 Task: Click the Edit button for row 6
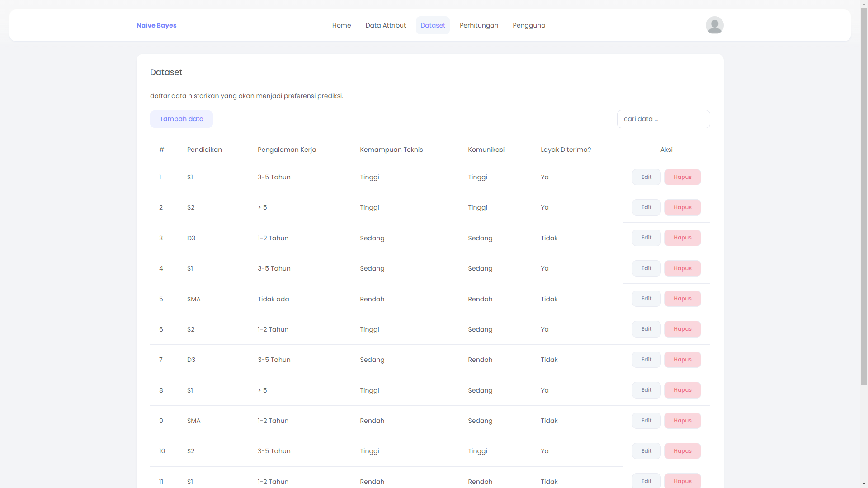pos(646,329)
